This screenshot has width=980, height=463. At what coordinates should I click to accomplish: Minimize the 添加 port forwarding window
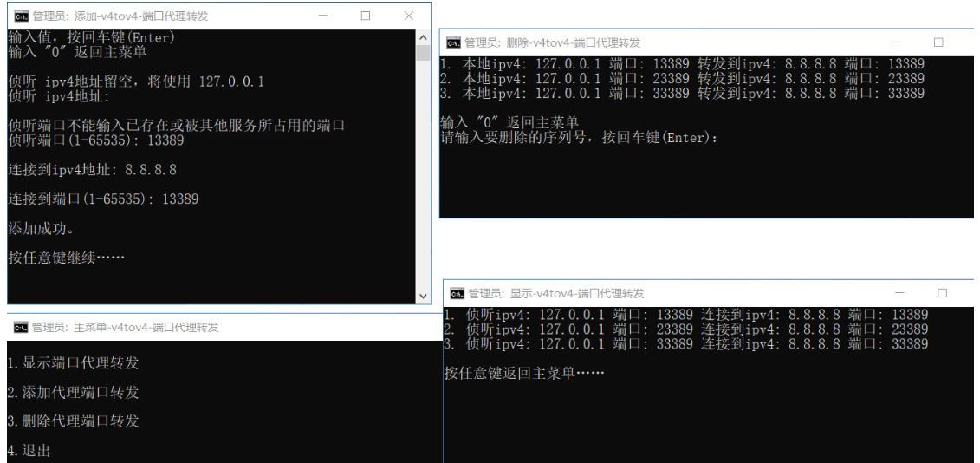tap(322, 16)
